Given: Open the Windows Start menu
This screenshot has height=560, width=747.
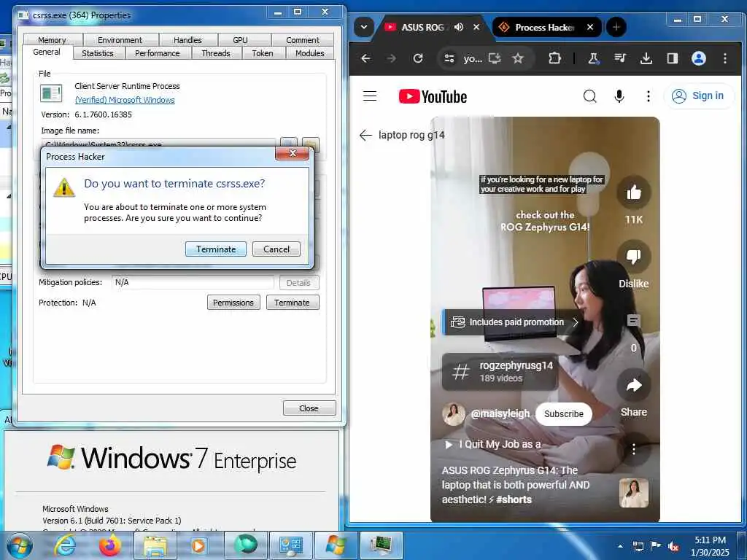Looking at the screenshot, I should tap(20, 545).
